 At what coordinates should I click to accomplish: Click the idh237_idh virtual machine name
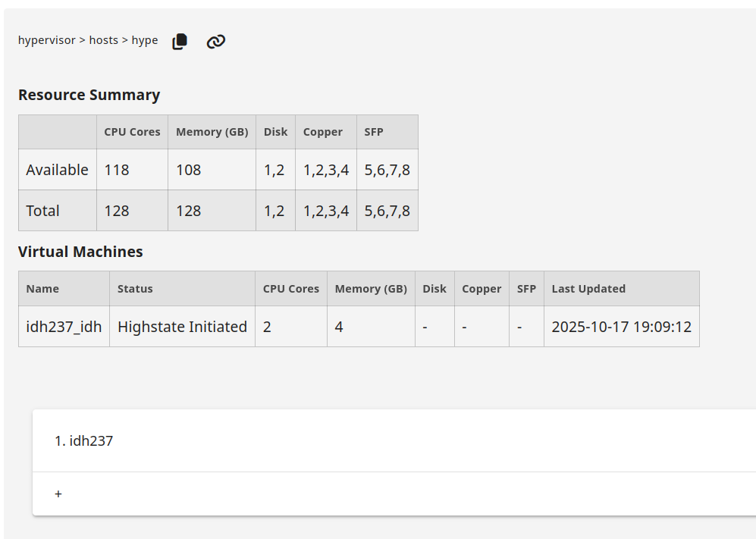click(x=64, y=327)
